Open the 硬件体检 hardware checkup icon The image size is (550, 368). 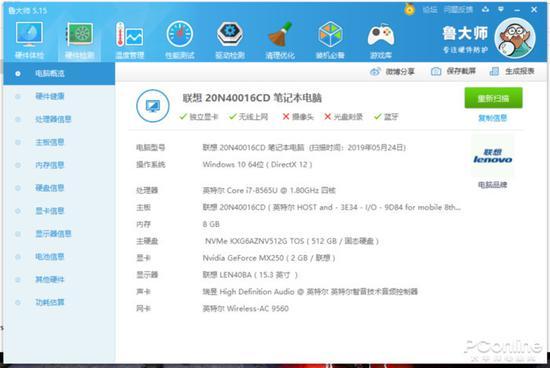29,40
